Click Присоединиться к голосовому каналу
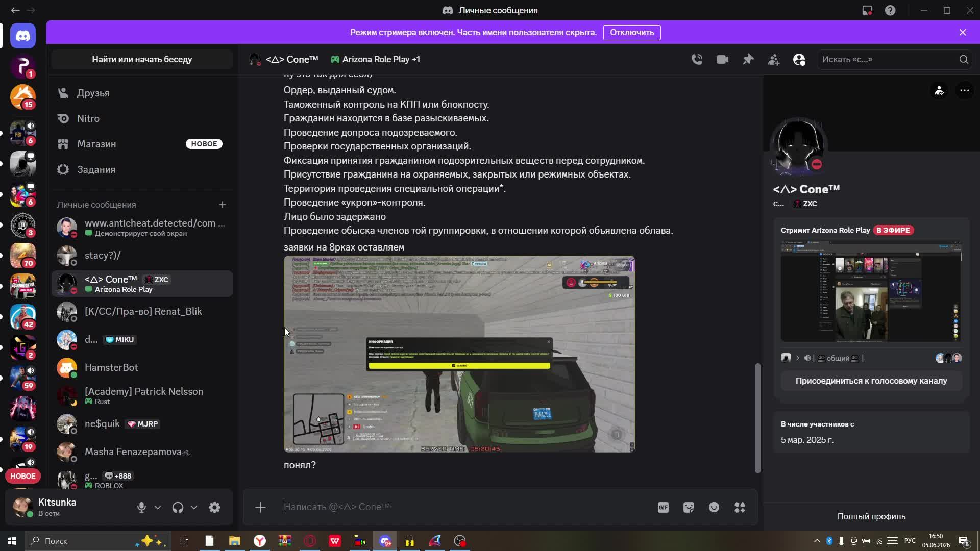Viewport: 980px width, 551px height. point(871,381)
